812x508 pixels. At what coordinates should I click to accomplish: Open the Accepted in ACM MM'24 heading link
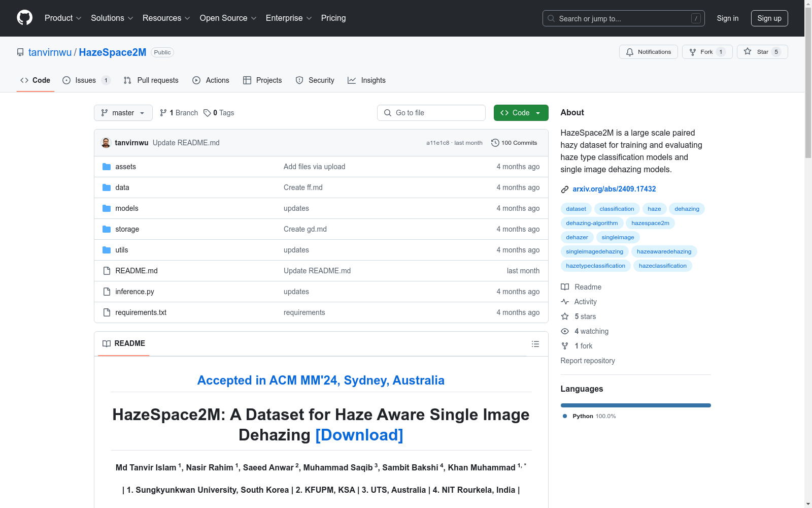click(x=321, y=380)
